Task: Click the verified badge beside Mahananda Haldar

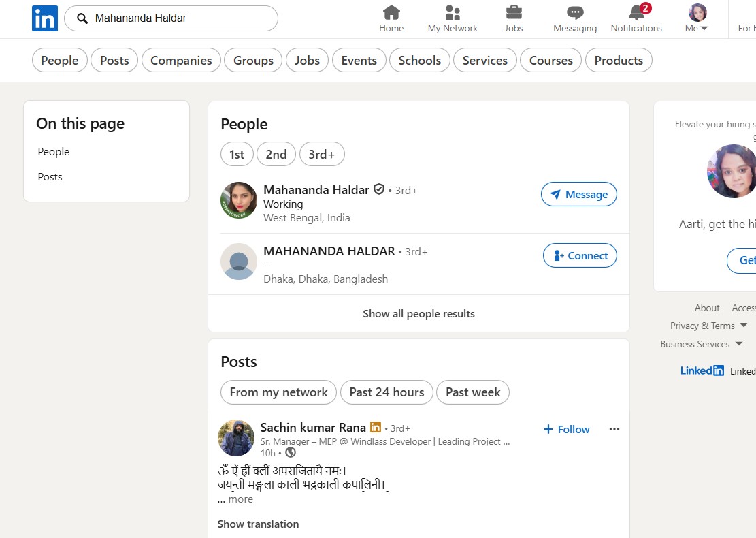Action: [x=379, y=189]
